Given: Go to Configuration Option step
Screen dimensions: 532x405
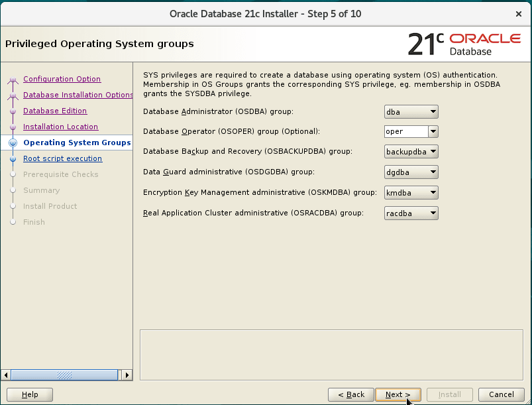Looking at the screenshot, I should point(62,79).
